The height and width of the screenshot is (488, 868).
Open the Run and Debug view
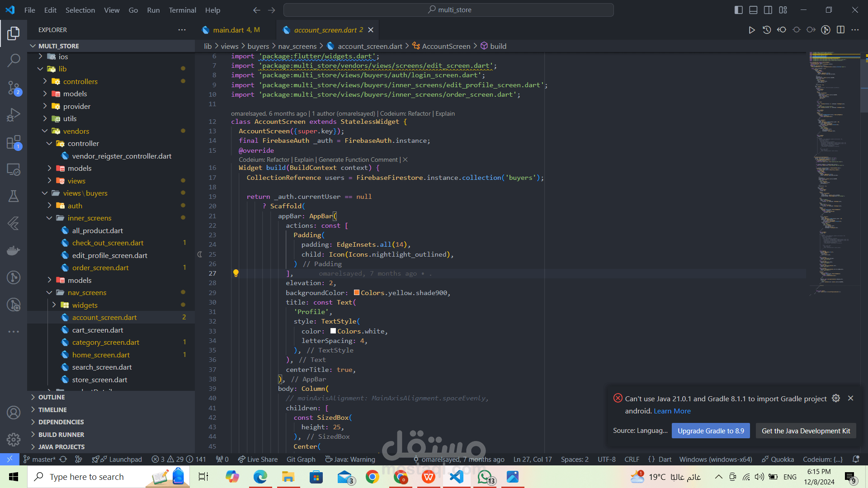point(14,115)
